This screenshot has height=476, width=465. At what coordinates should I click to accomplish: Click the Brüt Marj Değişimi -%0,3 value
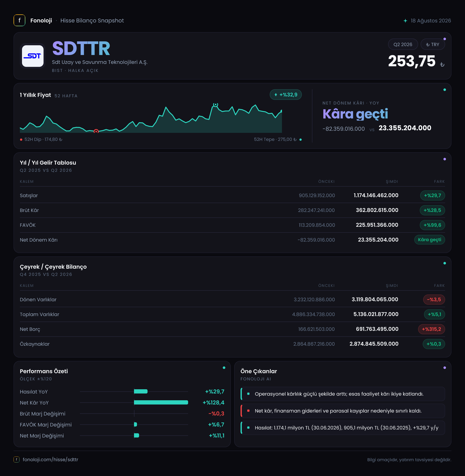tap(216, 413)
